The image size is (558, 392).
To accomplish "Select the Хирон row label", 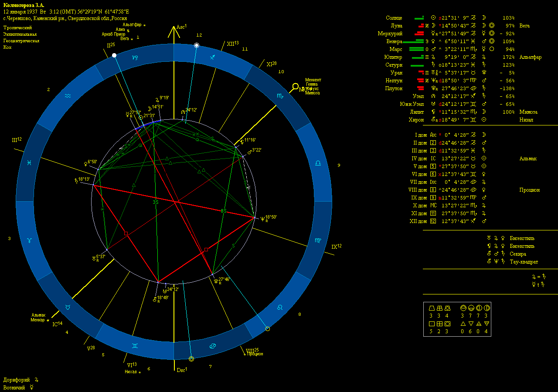I will (417, 120).
